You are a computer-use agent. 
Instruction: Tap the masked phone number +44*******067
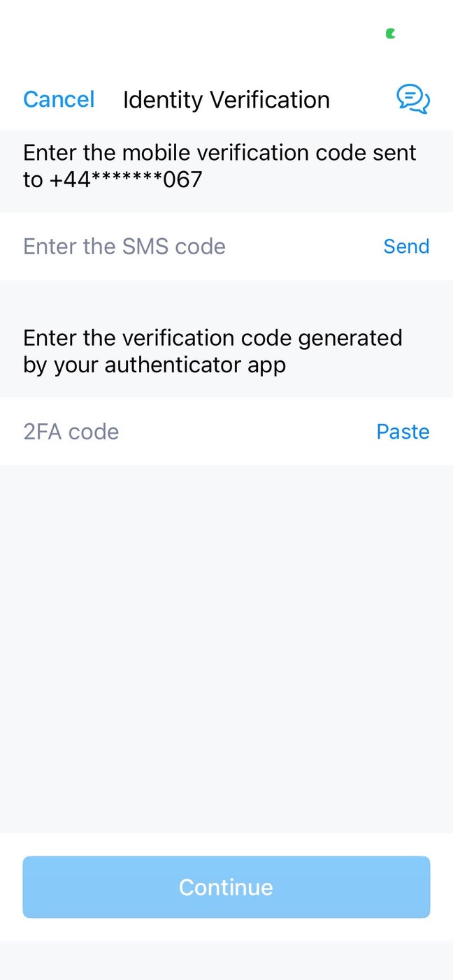click(x=126, y=180)
